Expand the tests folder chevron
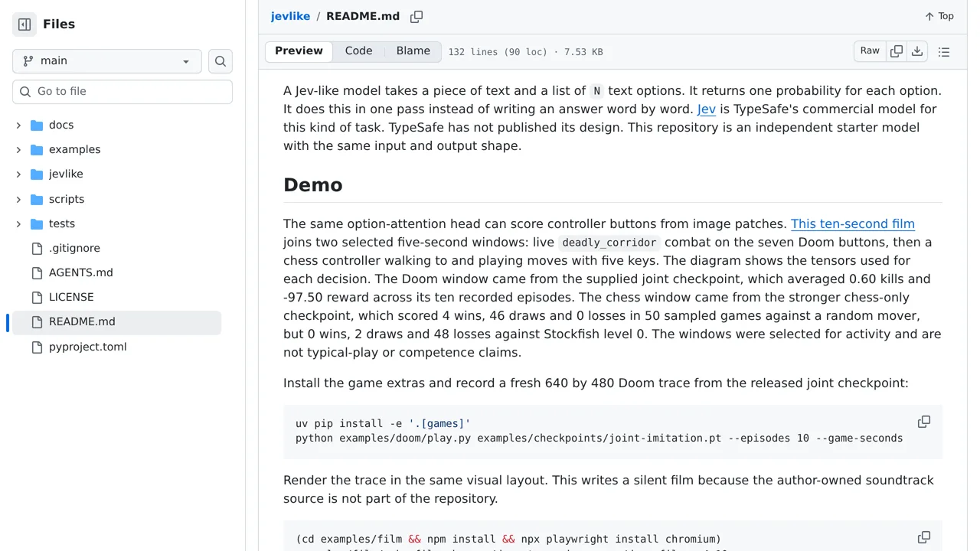Screen dimensions: 980x551 coord(18,223)
